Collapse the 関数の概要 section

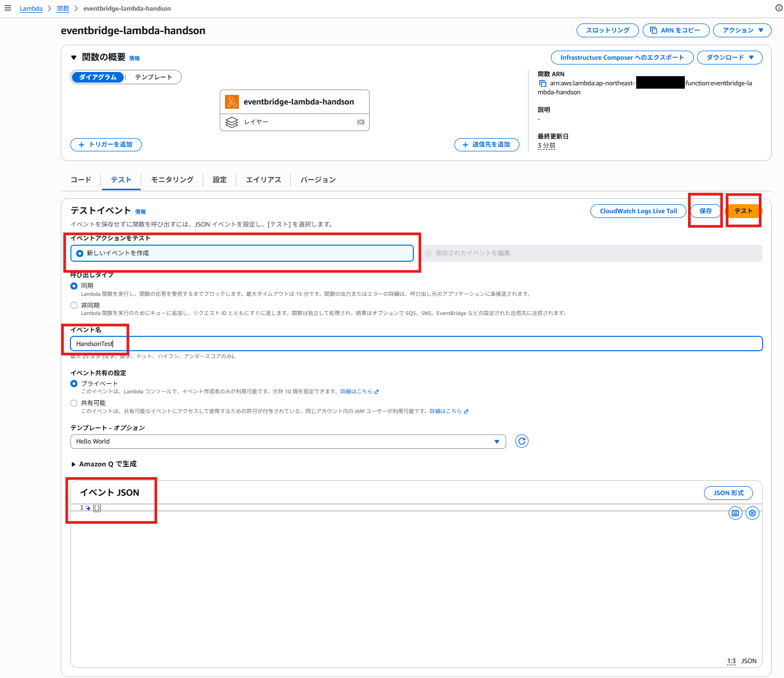click(74, 58)
